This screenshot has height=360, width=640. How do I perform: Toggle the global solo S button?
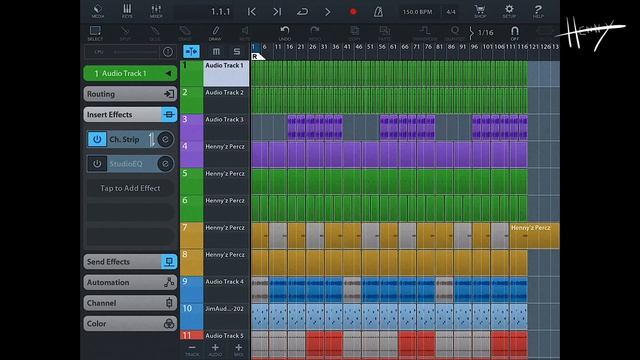pos(237,51)
